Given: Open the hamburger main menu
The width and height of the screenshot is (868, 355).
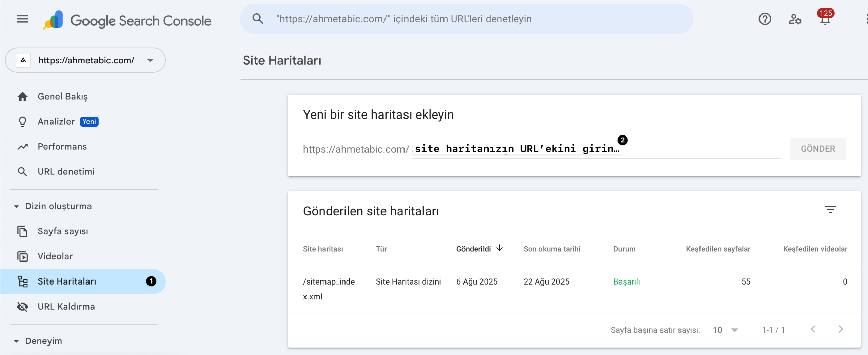Looking at the screenshot, I should [22, 19].
